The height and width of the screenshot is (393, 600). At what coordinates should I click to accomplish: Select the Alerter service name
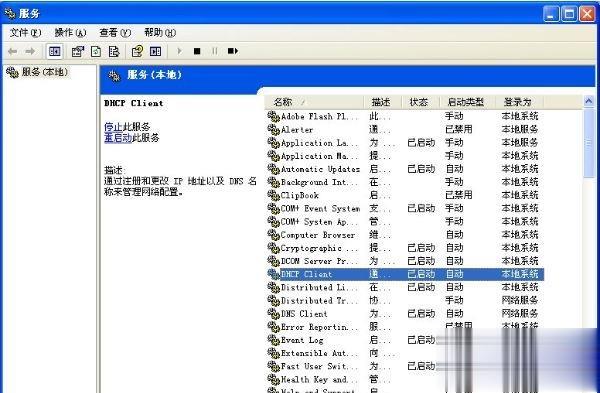(297, 130)
